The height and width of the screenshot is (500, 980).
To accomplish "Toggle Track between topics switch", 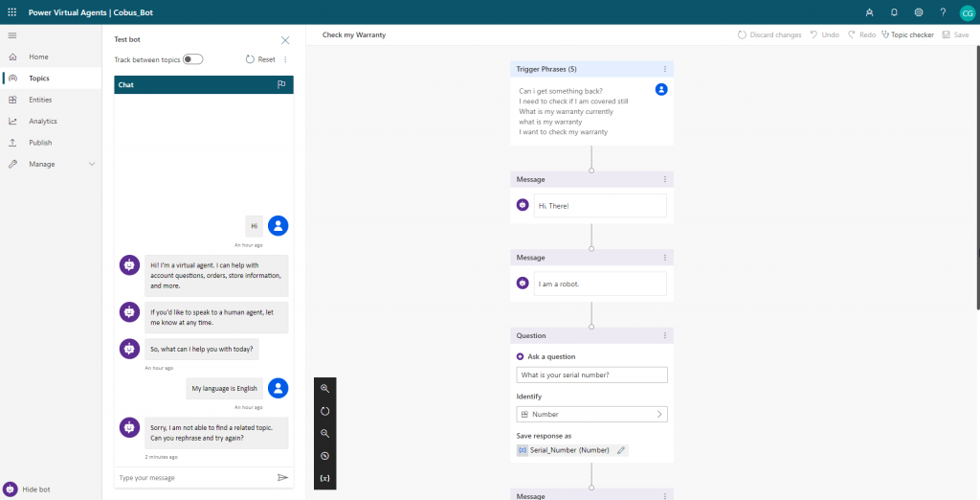I will click(x=193, y=59).
